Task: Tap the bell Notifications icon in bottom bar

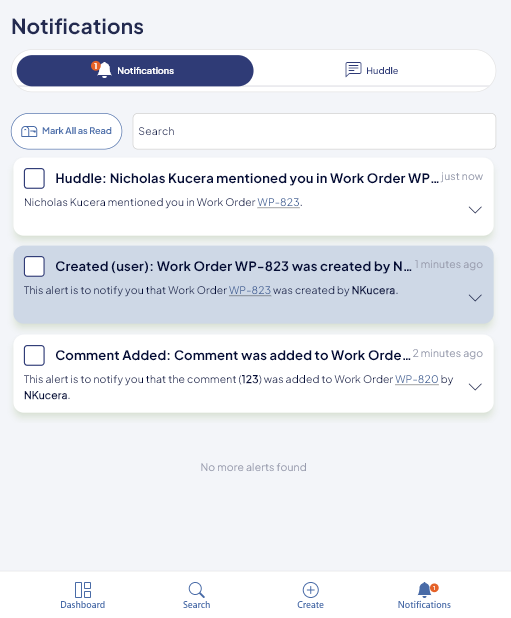Action: (424, 590)
